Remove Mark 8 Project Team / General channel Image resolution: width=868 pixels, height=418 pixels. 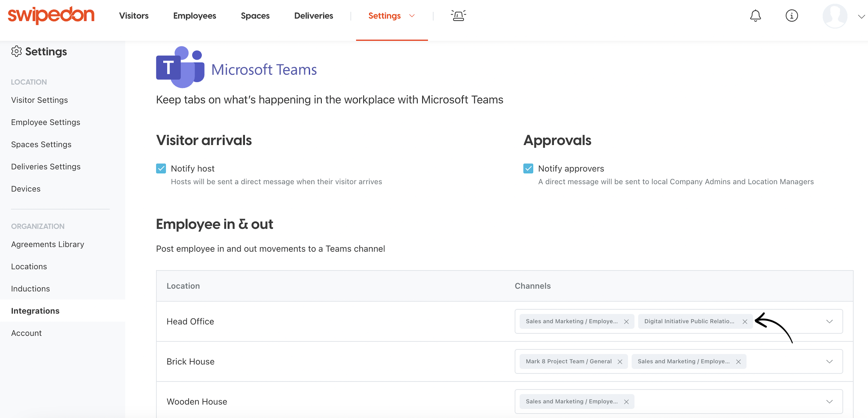pos(620,361)
